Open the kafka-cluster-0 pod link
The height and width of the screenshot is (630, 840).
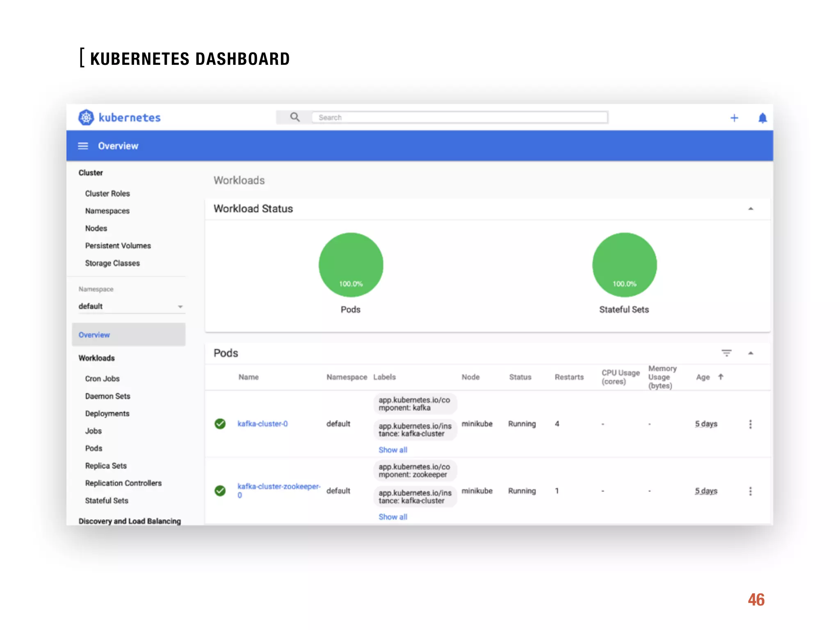click(x=263, y=424)
